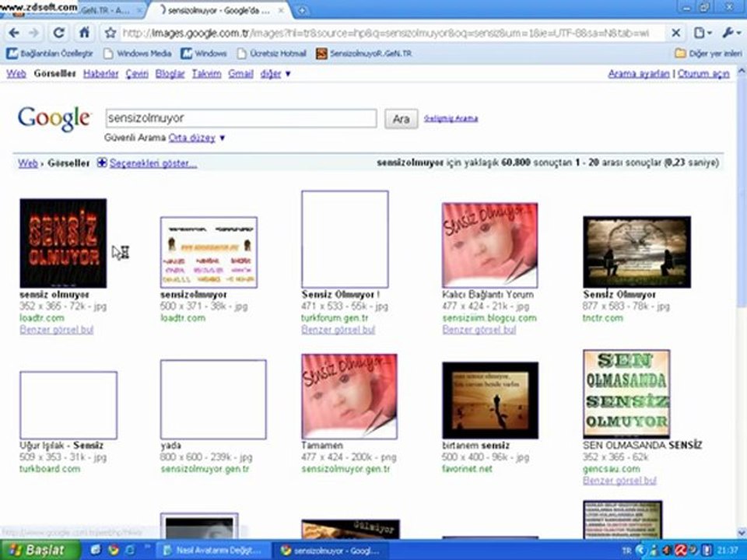Close the sensizolmuyor Google tab
The height and width of the screenshot is (560, 747).
tap(281, 10)
